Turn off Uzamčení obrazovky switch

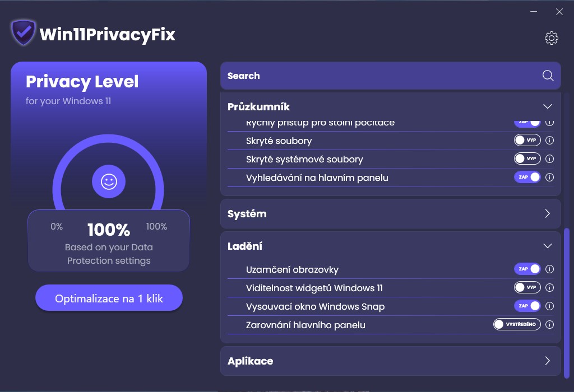(x=527, y=269)
